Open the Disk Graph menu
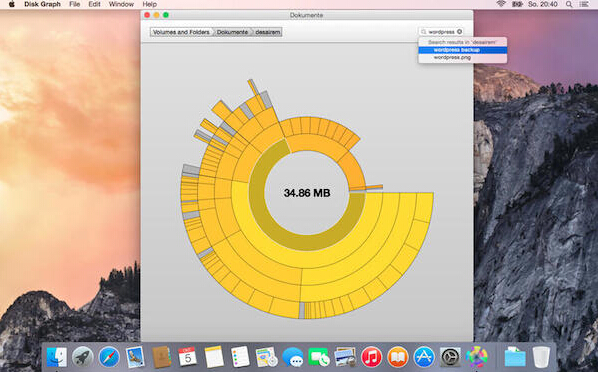The width and height of the screenshot is (598, 372). 42,4
